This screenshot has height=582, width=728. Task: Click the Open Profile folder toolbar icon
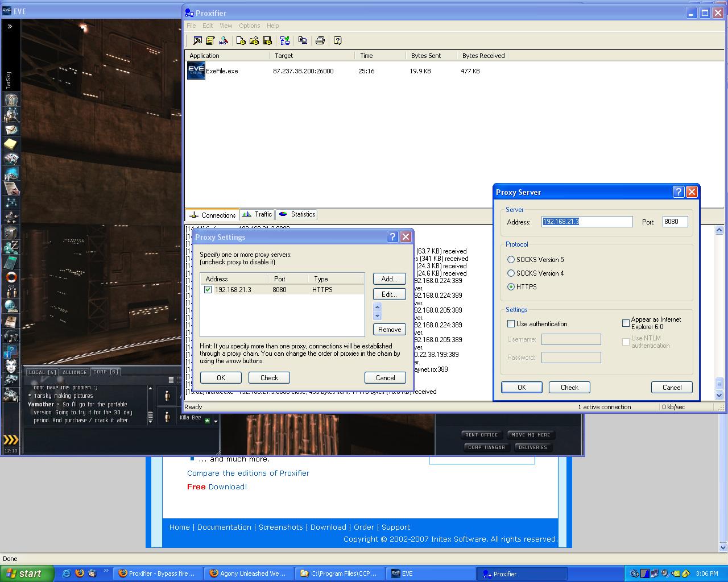coord(254,40)
